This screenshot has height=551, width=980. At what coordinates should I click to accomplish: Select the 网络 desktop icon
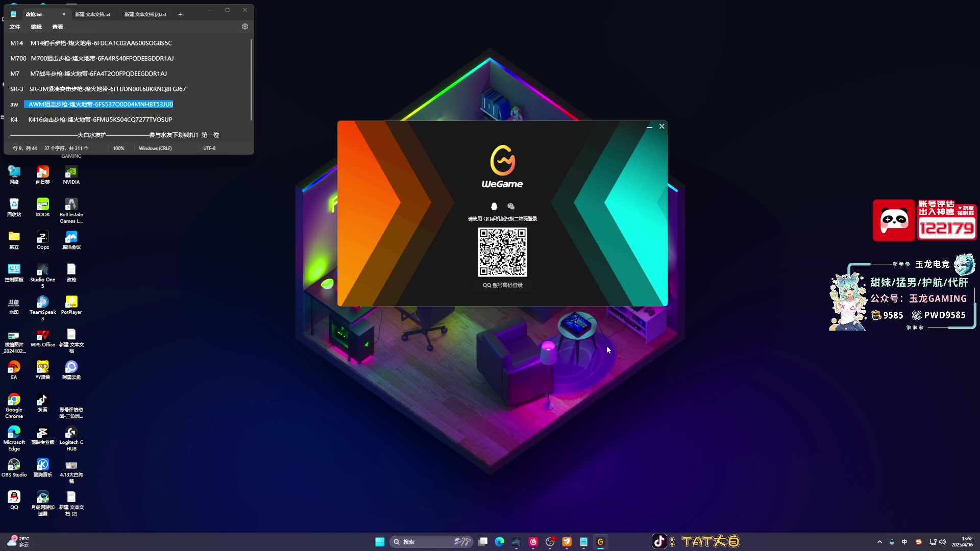(14, 175)
